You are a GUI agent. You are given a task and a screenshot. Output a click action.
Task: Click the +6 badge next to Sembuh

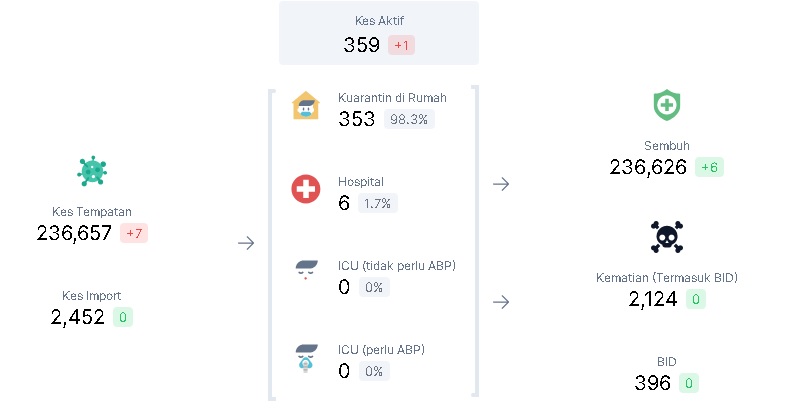[709, 167]
